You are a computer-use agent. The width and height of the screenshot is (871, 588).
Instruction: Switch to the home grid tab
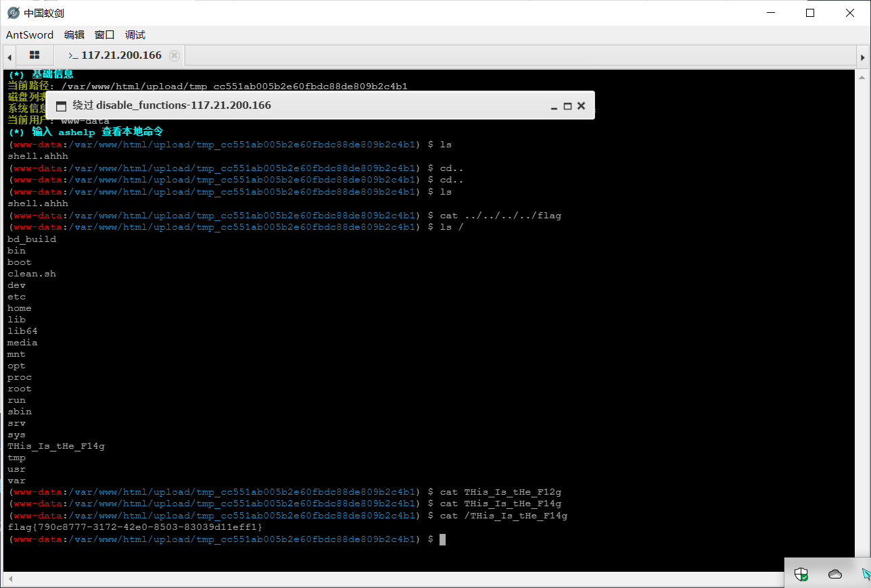pyautogui.click(x=34, y=55)
